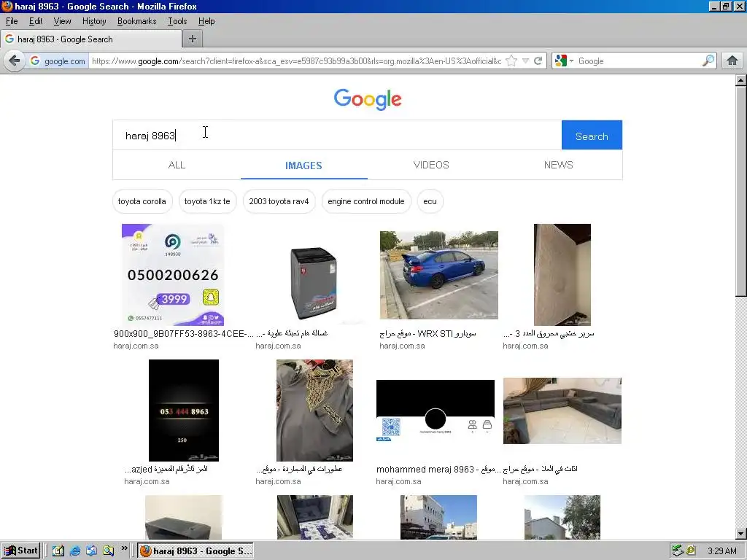This screenshot has width=747, height=560.
Task: Open the Bookmarks menu
Action: point(136,21)
